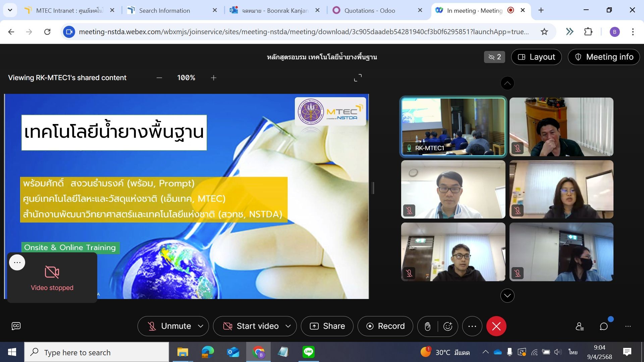Expand shared content to full screen
Viewport: 644px width, 362px height.
coord(358,78)
